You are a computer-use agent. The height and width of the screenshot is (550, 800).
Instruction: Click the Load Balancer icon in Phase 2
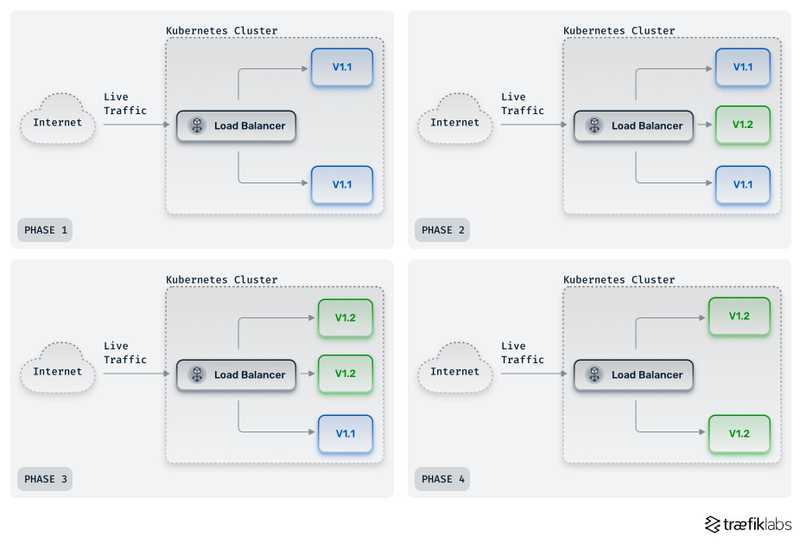pos(594,126)
